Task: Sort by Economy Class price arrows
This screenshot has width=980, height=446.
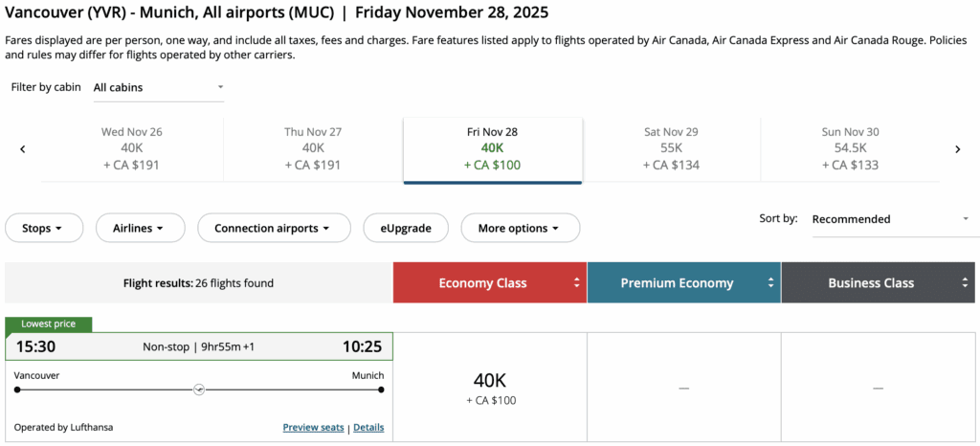Action: tap(577, 283)
